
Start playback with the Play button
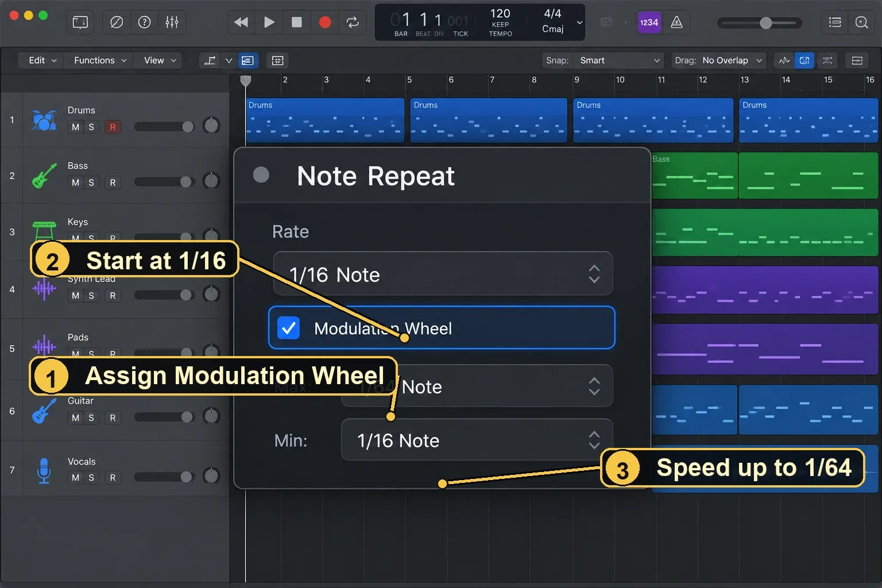pyautogui.click(x=269, y=22)
